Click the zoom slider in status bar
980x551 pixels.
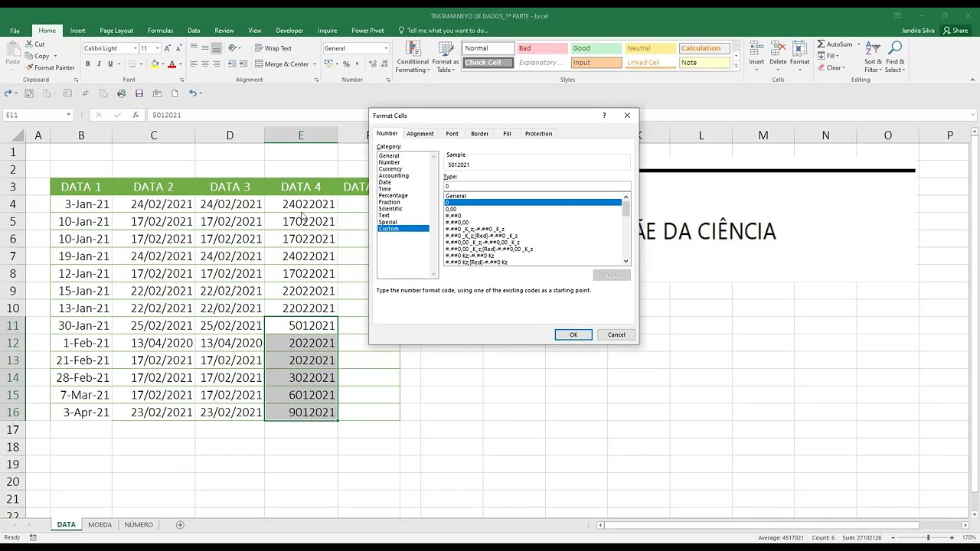point(928,538)
